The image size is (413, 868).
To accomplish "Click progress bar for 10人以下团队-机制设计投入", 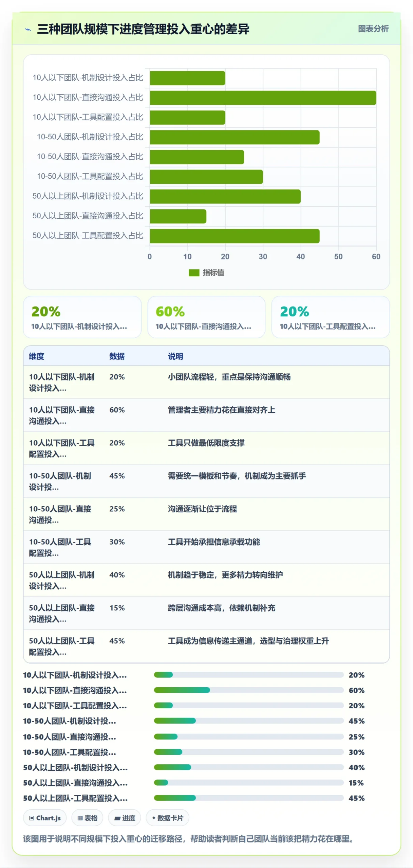I will (x=249, y=675).
